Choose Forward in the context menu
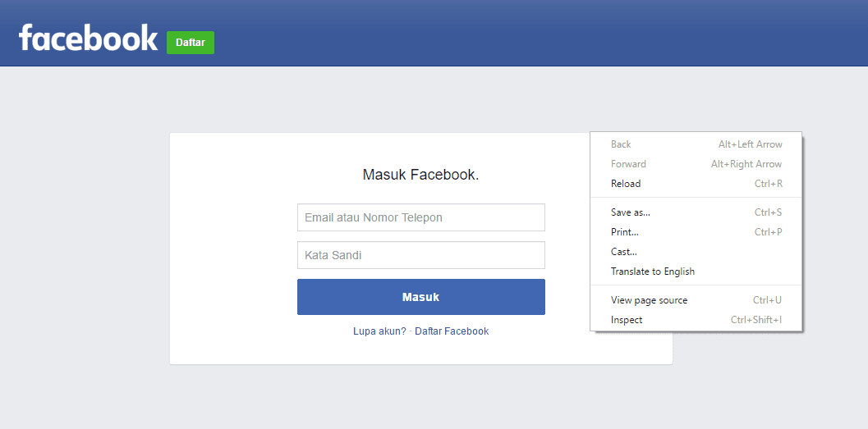Screen dimensions: 868x429 coord(628,164)
